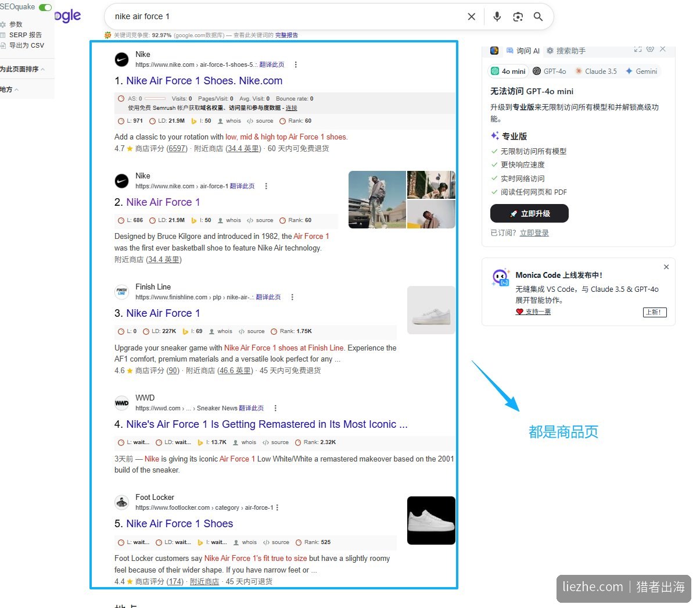Select the GPT-4o model

point(550,71)
